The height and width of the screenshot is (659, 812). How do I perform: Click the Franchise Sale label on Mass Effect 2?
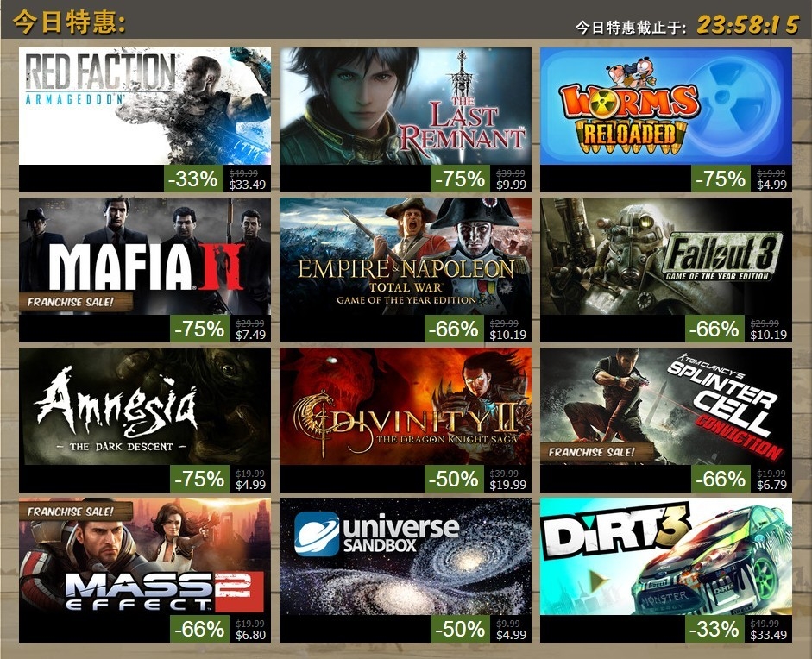[71, 512]
